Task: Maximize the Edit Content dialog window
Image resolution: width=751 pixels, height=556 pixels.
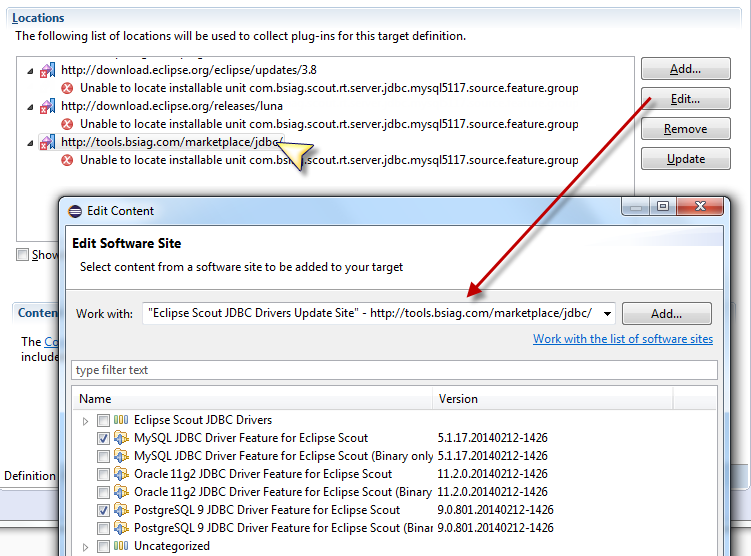Action: point(663,206)
